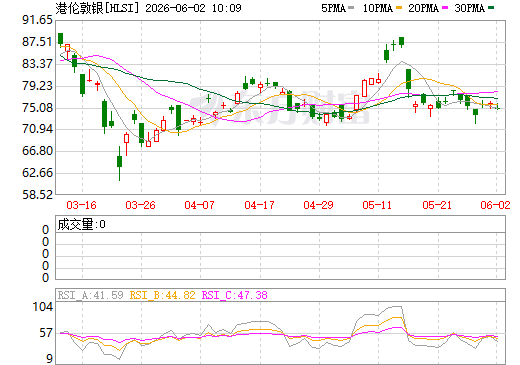Click the 79.23 price axis label
The width and height of the screenshot is (520, 365).
(37, 86)
